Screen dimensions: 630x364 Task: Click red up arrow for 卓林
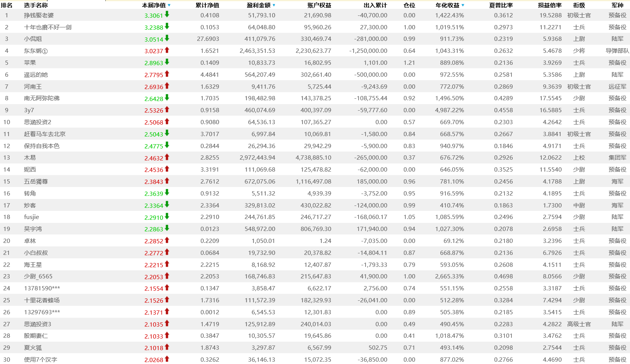[167, 240]
